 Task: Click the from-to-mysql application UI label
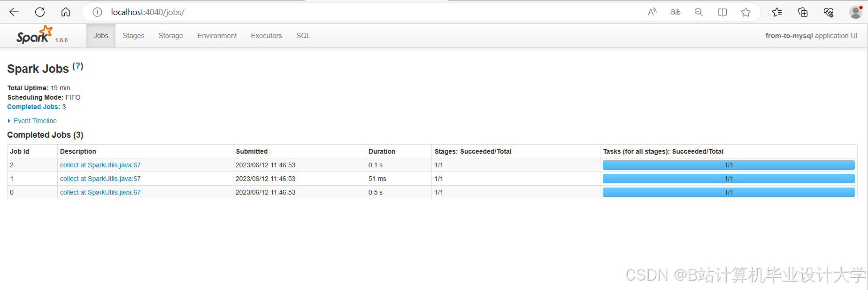click(811, 36)
